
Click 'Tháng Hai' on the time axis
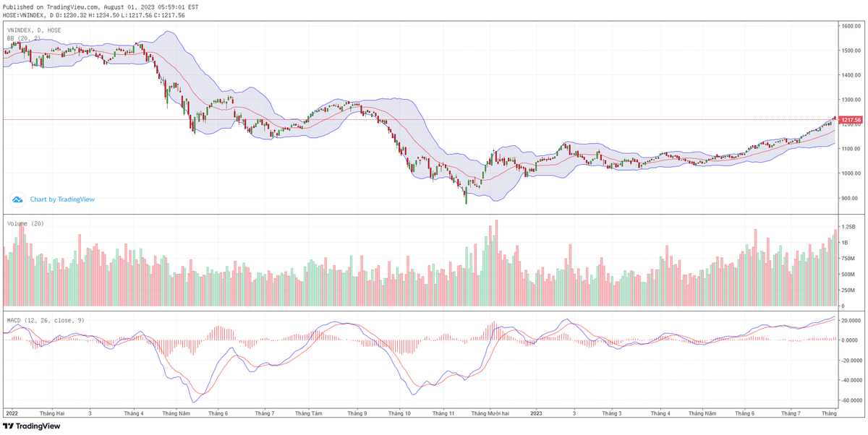tap(52, 413)
